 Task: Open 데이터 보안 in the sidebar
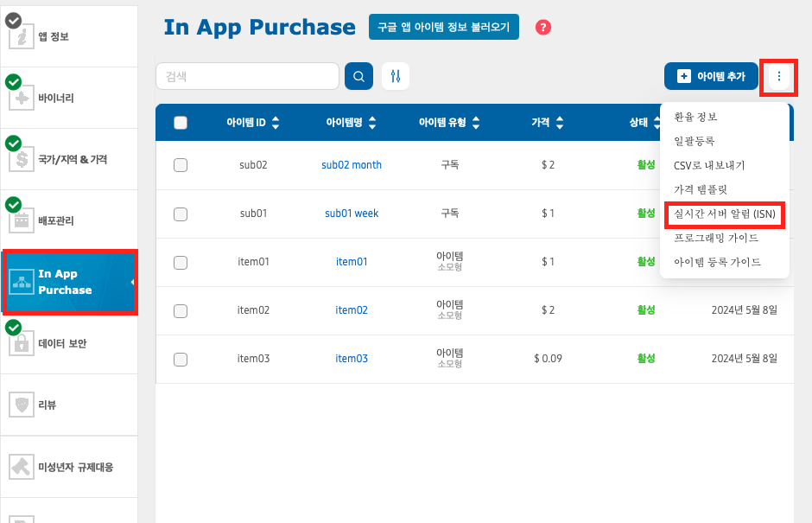(62, 343)
